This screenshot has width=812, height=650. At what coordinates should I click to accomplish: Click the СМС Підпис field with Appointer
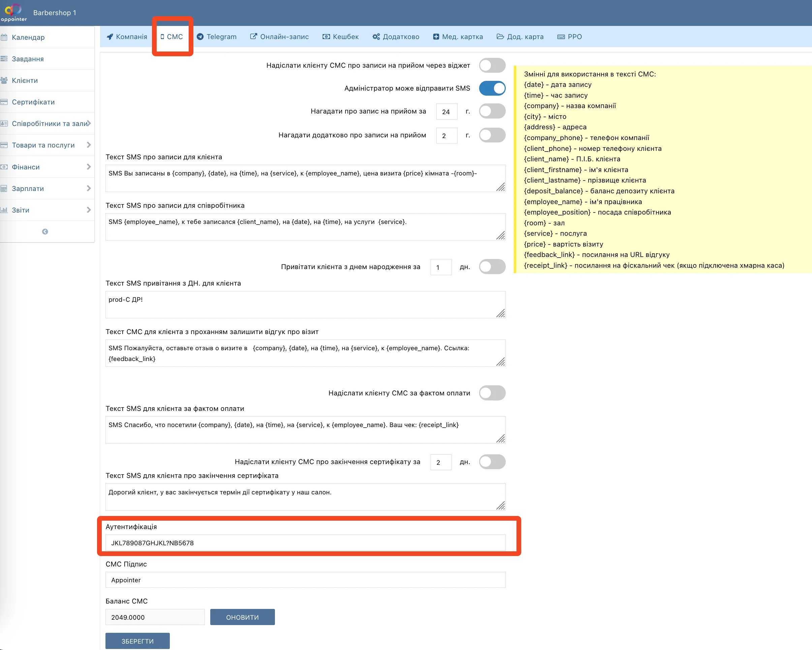[306, 580]
